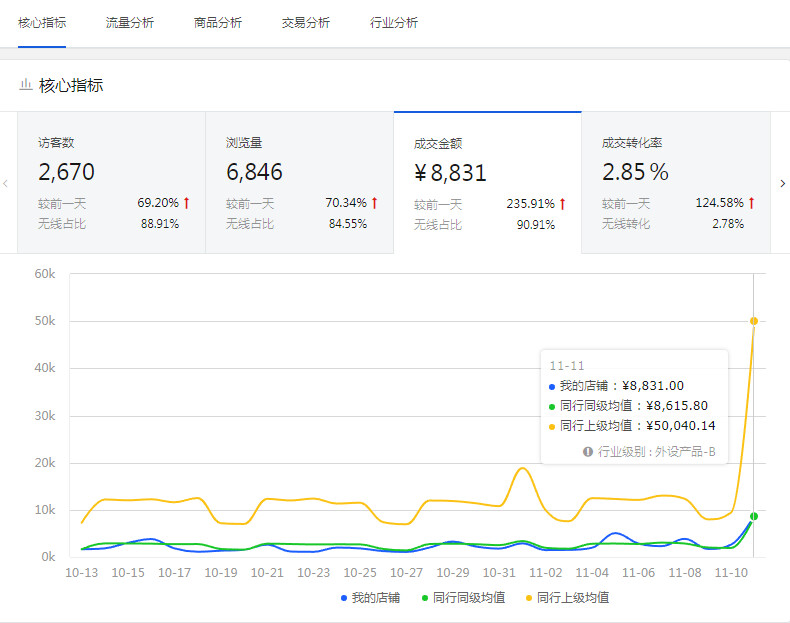Open the 流量分析 tab

click(x=129, y=23)
